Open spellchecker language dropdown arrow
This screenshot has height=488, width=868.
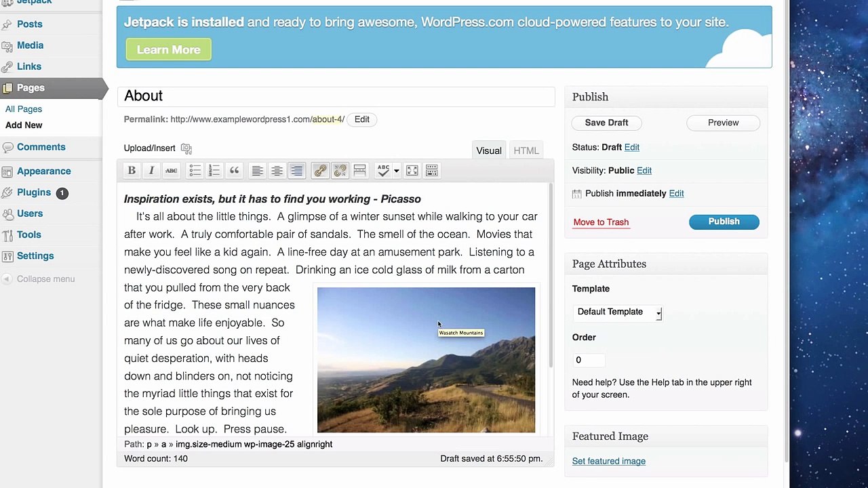tap(396, 171)
